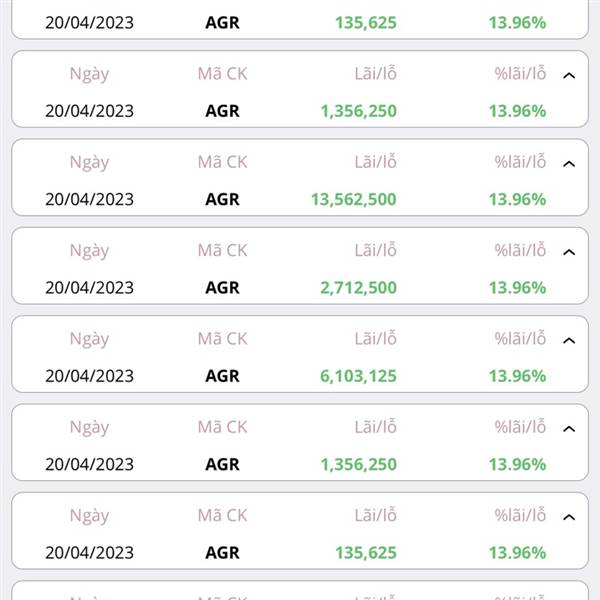Tap the Lãi/lỗ header in 13,562,500 card
The height and width of the screenshot is (600, 600).
pos(375,162)
